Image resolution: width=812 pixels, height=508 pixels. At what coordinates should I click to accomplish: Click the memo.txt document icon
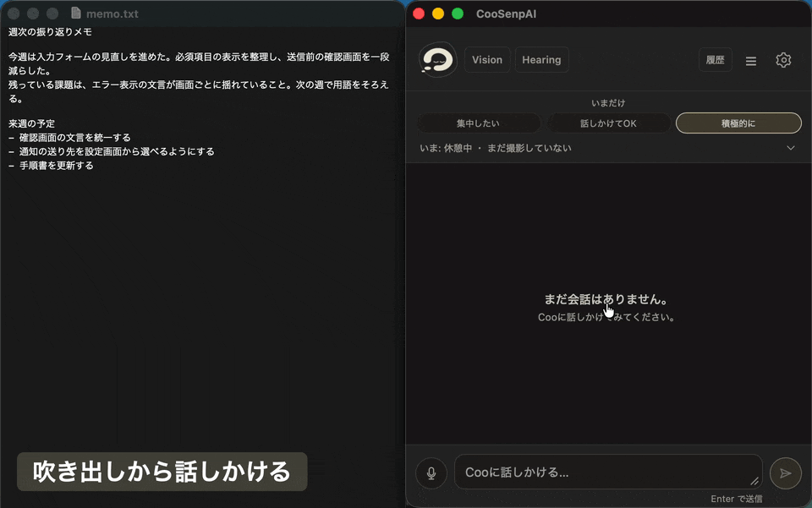click(76, 13)
